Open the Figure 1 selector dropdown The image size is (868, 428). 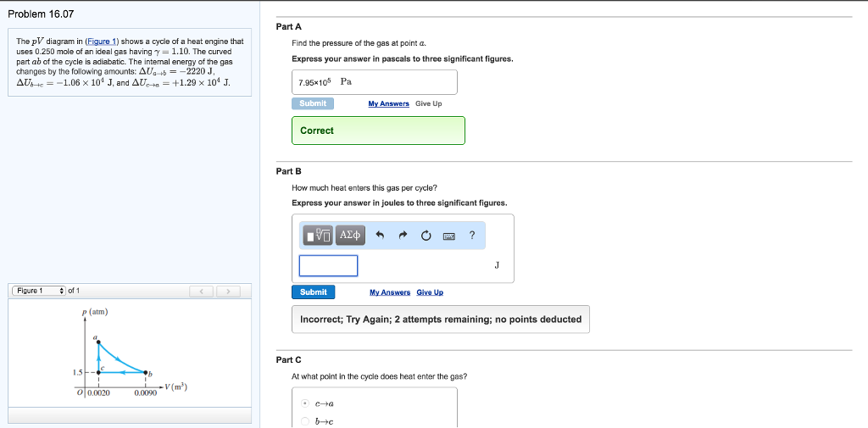(38, 291)
